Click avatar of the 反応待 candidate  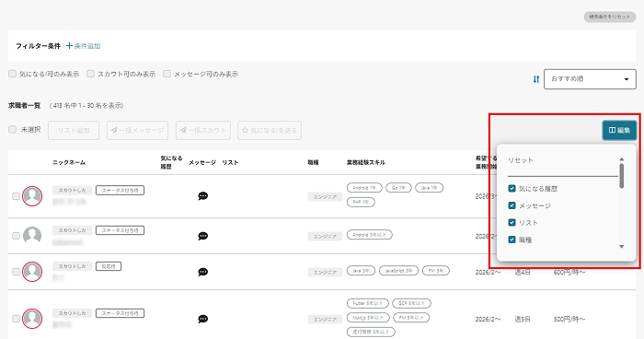click(32, 272)
